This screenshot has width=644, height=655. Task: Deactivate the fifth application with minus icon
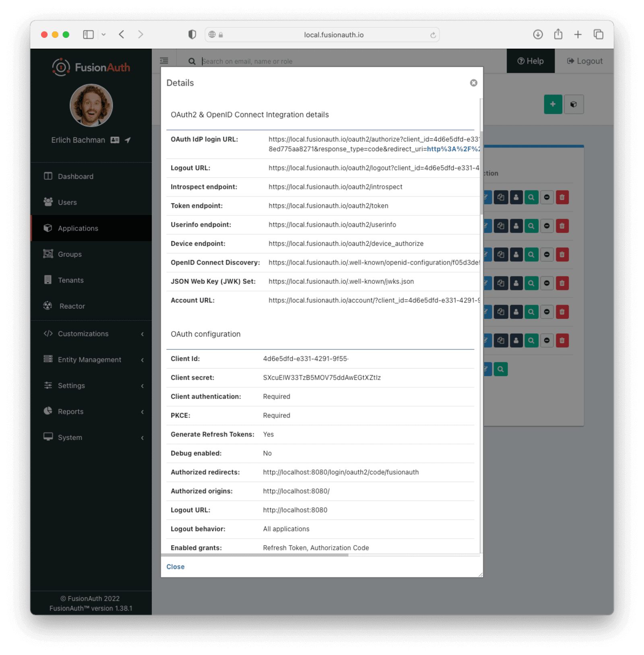[x=547, y=312]
